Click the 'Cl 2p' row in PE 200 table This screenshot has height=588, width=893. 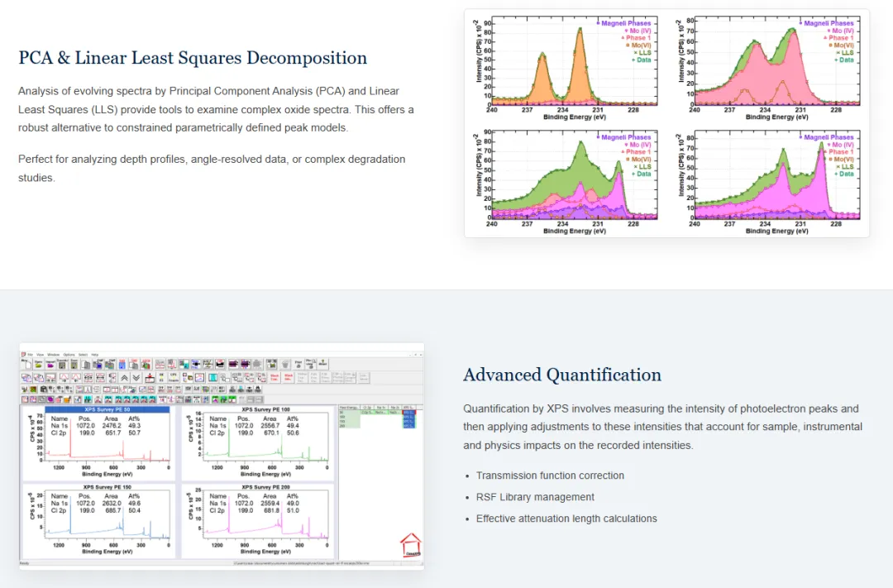pyautogui.click(x=255, y=510)
